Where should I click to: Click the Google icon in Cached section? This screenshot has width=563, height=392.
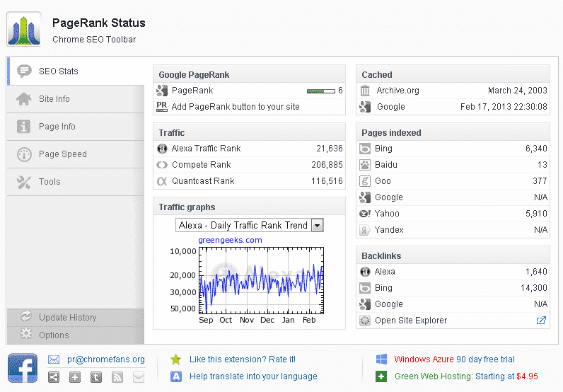tap(365, 107)
